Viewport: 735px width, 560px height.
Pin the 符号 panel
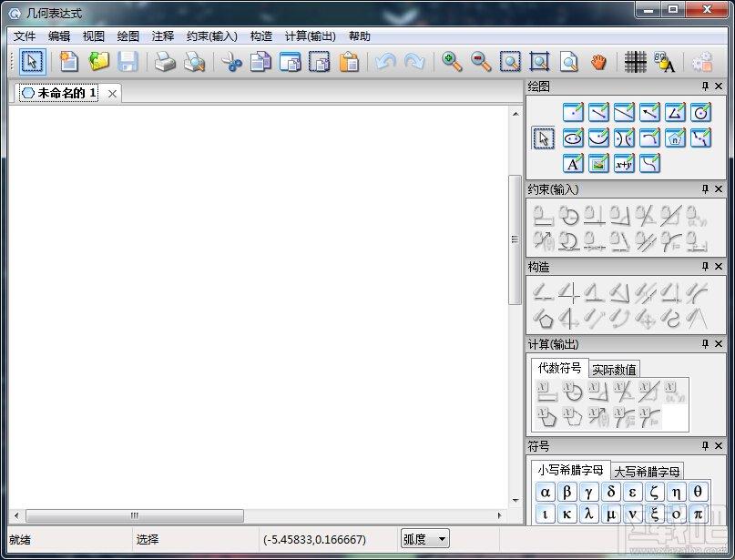(706, 445)
